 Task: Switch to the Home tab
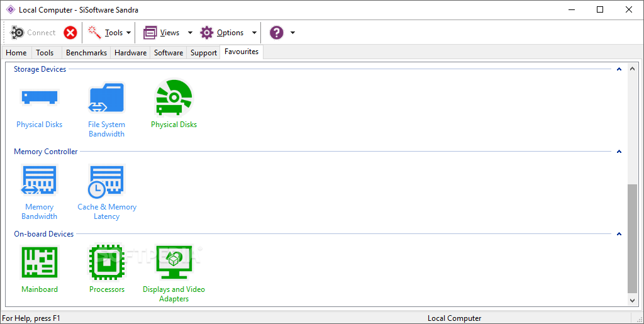coord(16,53)
